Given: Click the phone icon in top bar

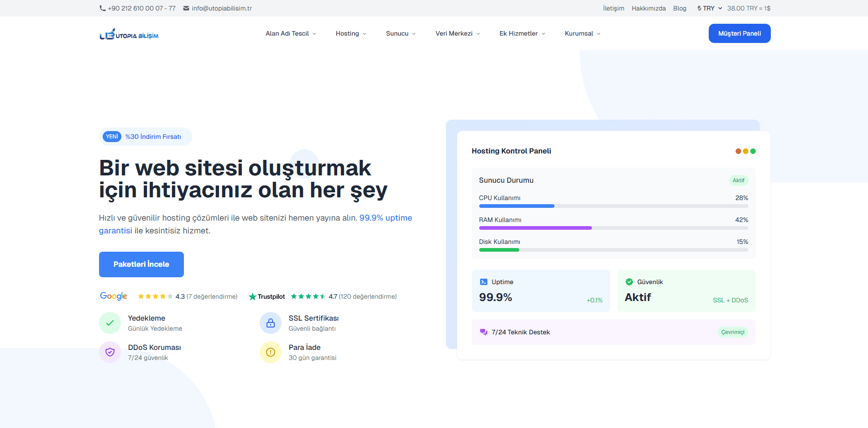Looking at the screenshot, I should (x=102, y=8).
